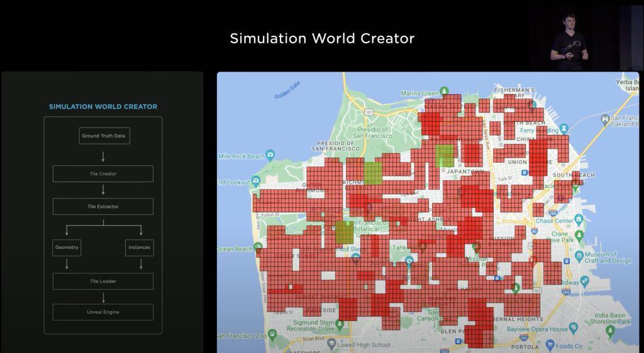Open the San Francisco Zoo paw pin

272,334
